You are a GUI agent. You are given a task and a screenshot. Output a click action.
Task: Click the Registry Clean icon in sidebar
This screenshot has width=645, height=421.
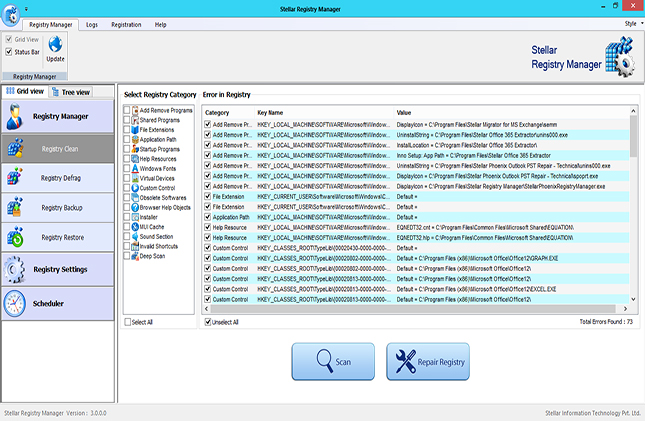(x=15, y=148)
